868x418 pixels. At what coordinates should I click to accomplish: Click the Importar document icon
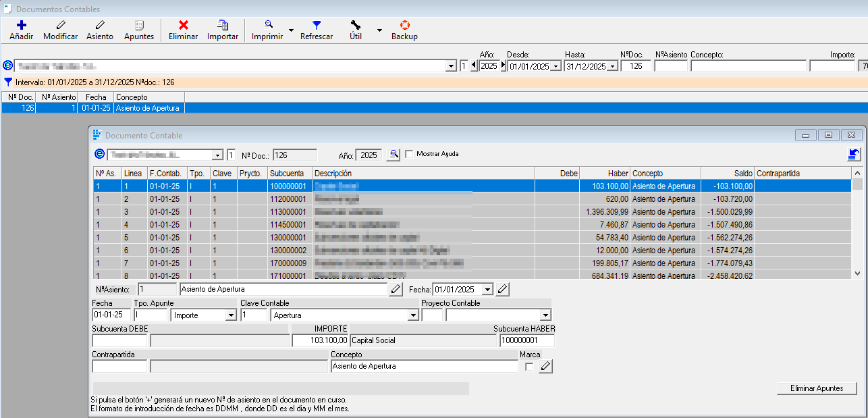tap(222, 25)
